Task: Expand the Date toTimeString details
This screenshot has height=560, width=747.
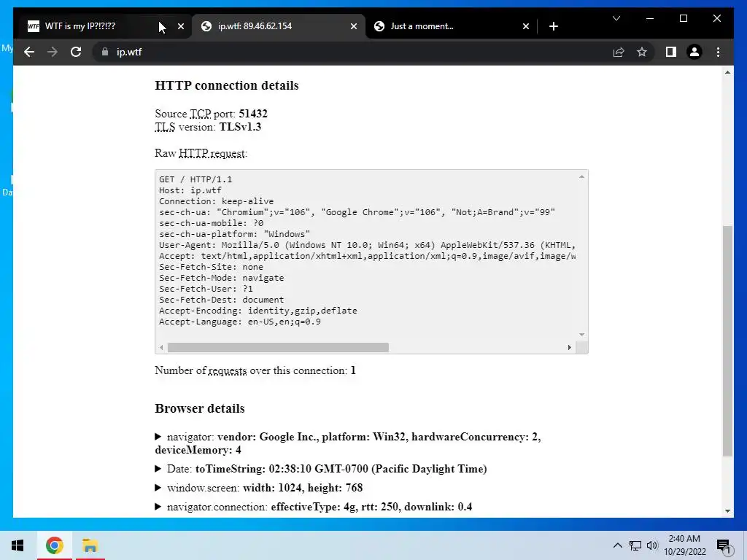Action: point(158,469)
